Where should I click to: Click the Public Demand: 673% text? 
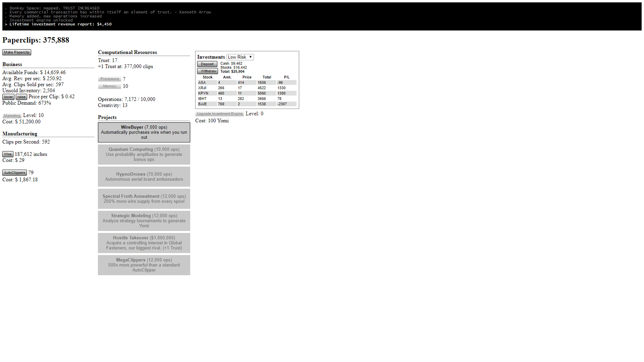tap(27, 103)
